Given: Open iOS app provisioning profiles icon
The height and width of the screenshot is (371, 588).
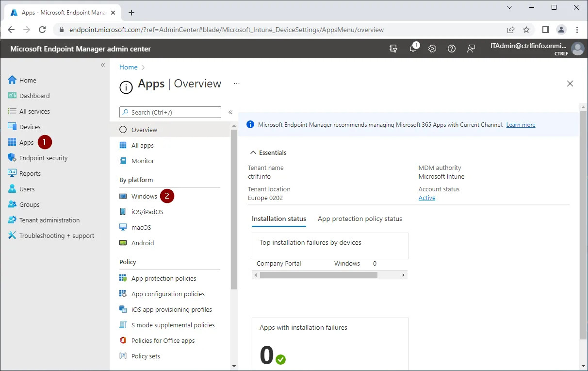Looking at the screenshot, I should pyautogui.click(x=123, y=309).
